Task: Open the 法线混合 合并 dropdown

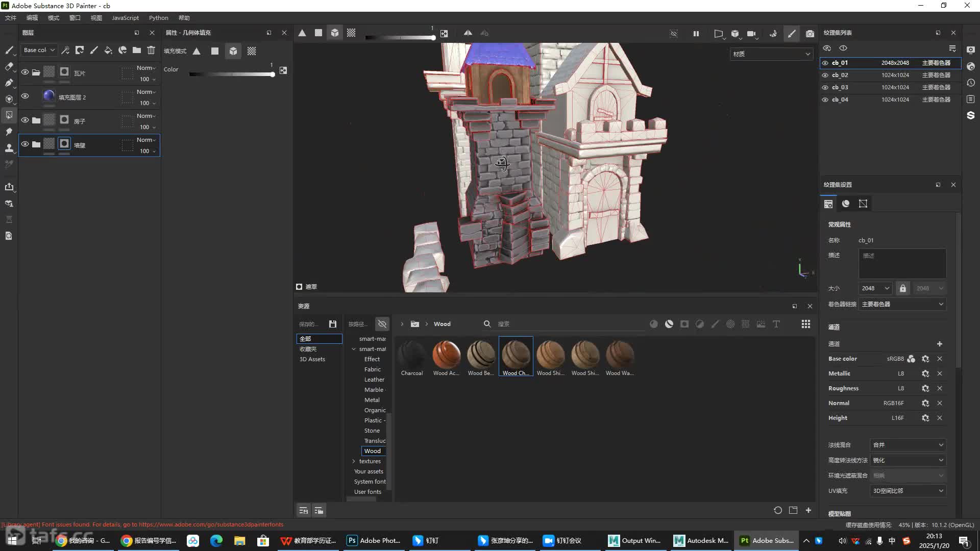Action: point(908,445)
